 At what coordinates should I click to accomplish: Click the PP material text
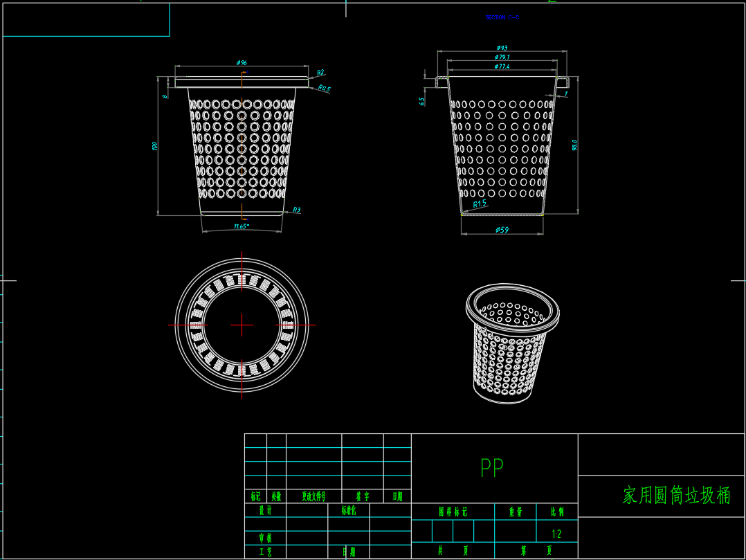click(492, 468)
